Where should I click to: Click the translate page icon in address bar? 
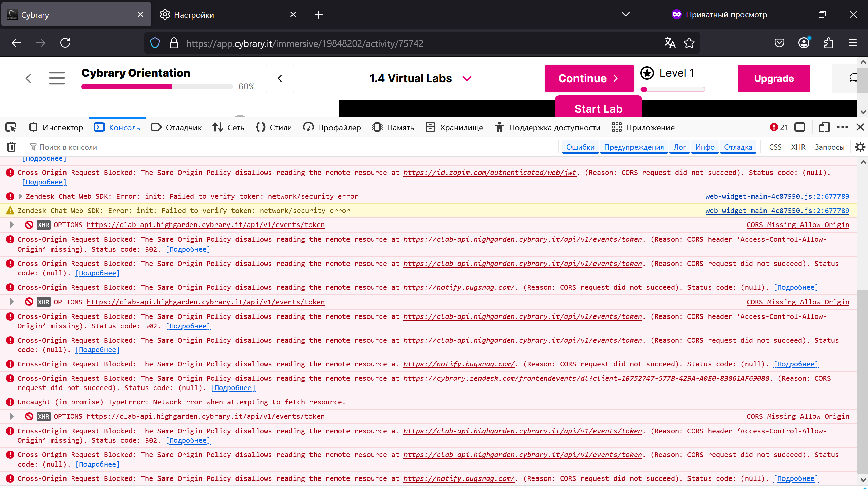[x=670, y=43]
